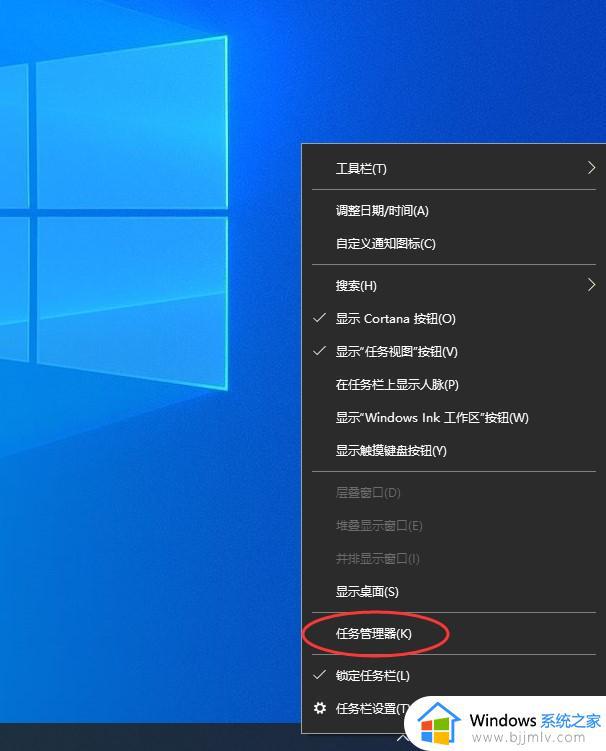Image resolution: width=606 pixels, height=751 pixels.
Task: Enable 显示触摸键盘按钮(Y) option
Action: 454,450
